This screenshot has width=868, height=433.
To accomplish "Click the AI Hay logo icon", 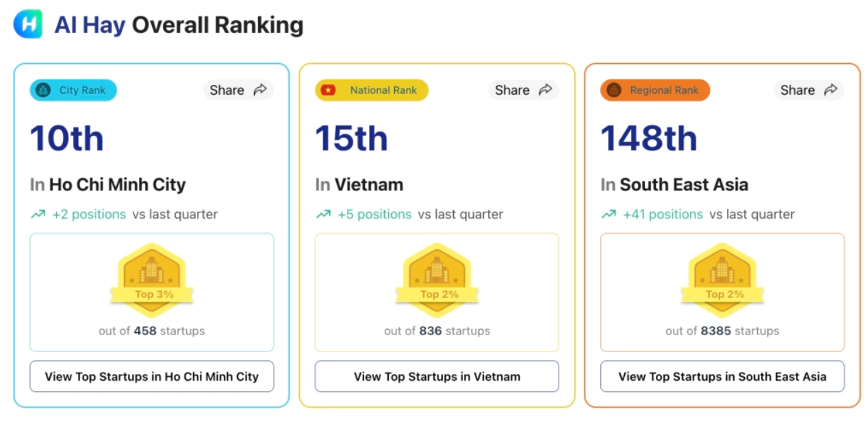I will pyautogui.click(x=28, y=25).
